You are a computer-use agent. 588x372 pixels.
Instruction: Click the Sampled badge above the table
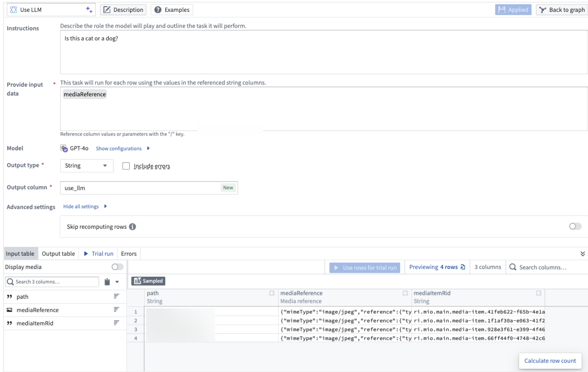coord(148,281)
